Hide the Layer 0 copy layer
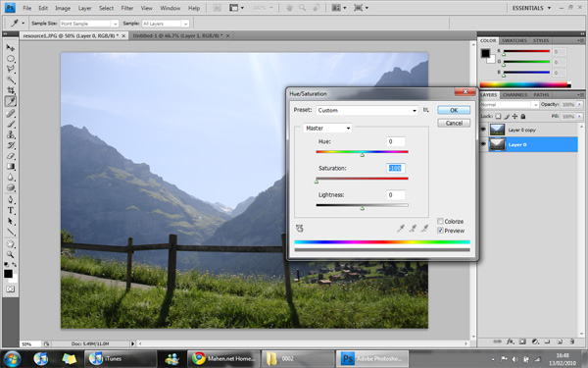Image resolution: width=588 pixels, height=368 pixels. [483, 130]
